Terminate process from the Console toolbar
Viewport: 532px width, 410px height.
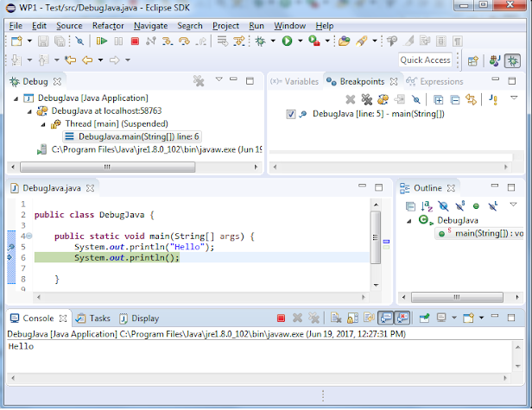(x=281, y=319)
